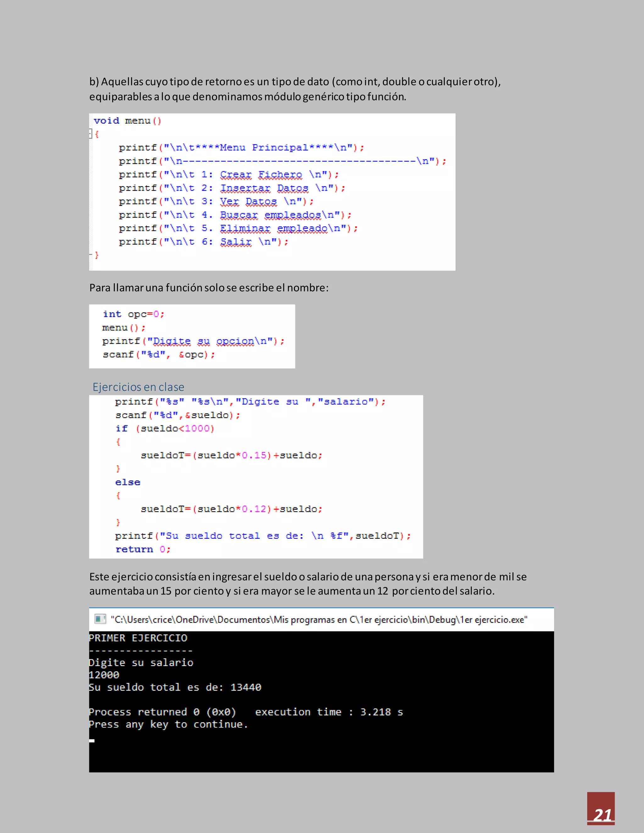Click the blinking cursor in console output
The height and width of the screenshot is (833, 644).
pos(92,741)
